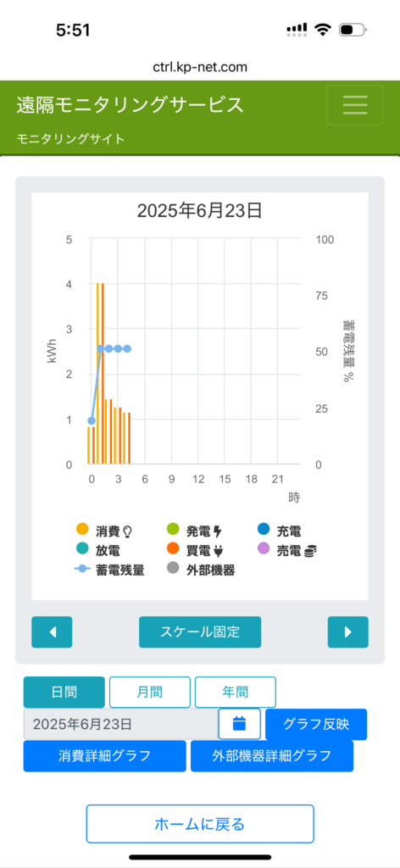Open the calendar date picker icon
400x868 pixels.
(239, 724)
